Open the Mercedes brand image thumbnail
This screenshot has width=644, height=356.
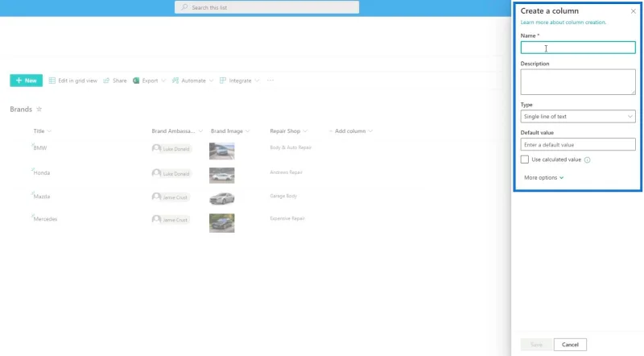coord(222,223)
